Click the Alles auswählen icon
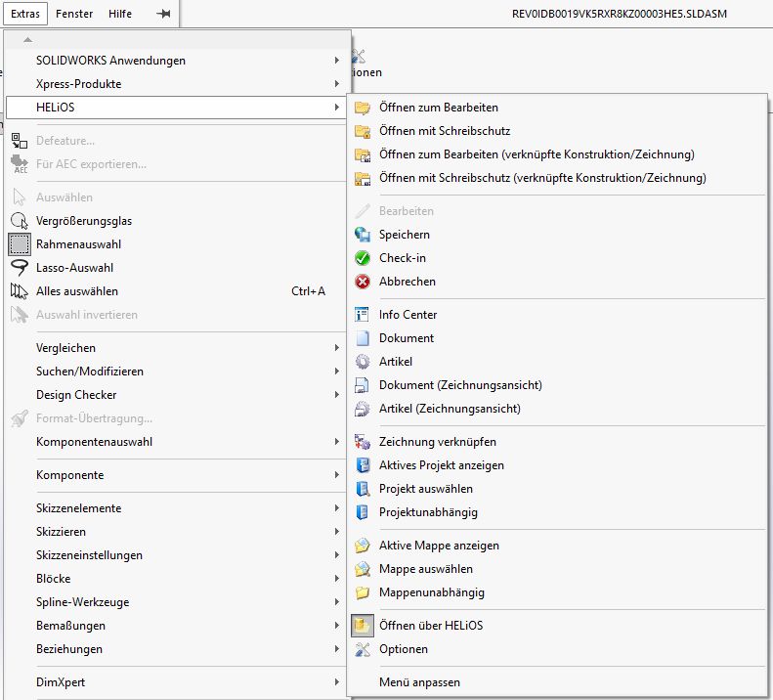The width and height of the screenshot is (773, 700). pos(20,291)
